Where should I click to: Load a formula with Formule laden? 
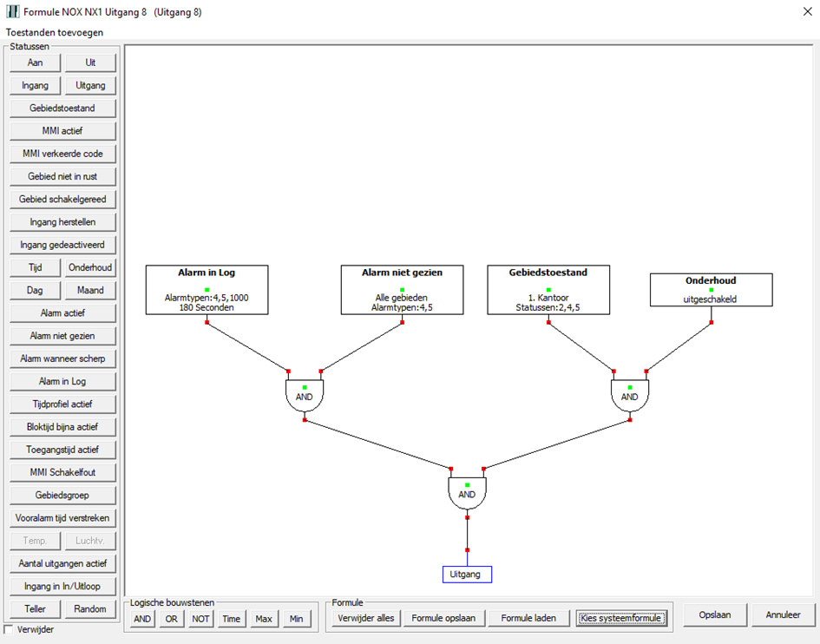click(528, 618)
